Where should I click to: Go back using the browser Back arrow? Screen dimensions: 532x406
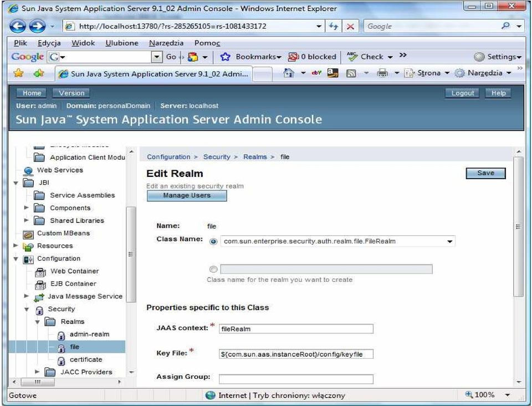click(x=17, y=26)
